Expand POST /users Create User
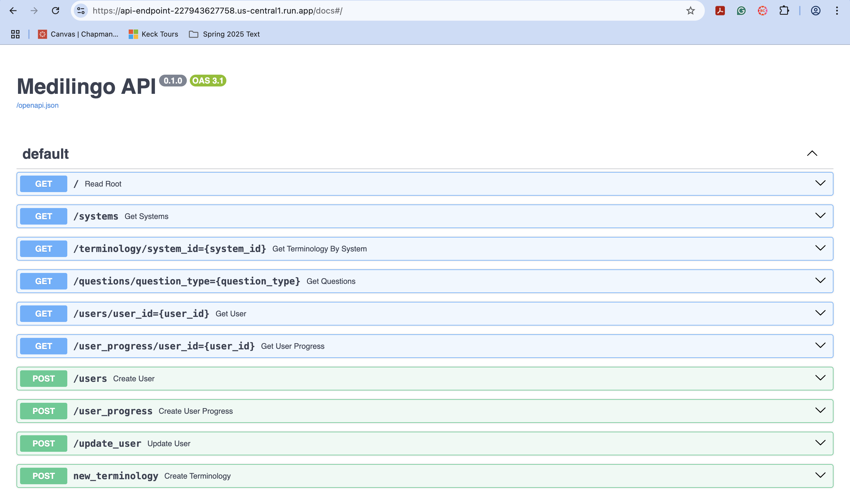 [x=820, y=378]
